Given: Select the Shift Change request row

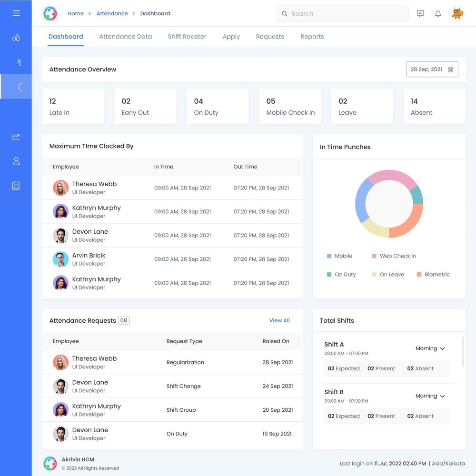Looking at the screenshot, I should click(x=172, y=386).
